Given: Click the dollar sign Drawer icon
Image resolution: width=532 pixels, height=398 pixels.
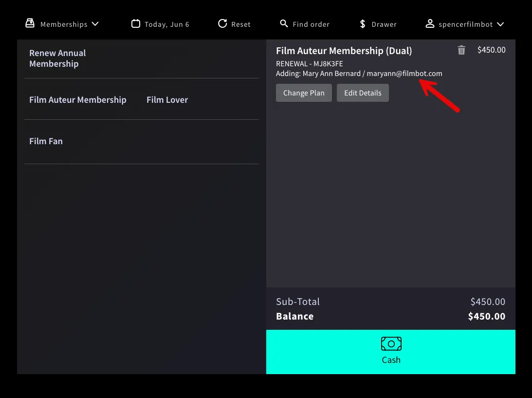Looking at the screenshot, I should [363, 24].
